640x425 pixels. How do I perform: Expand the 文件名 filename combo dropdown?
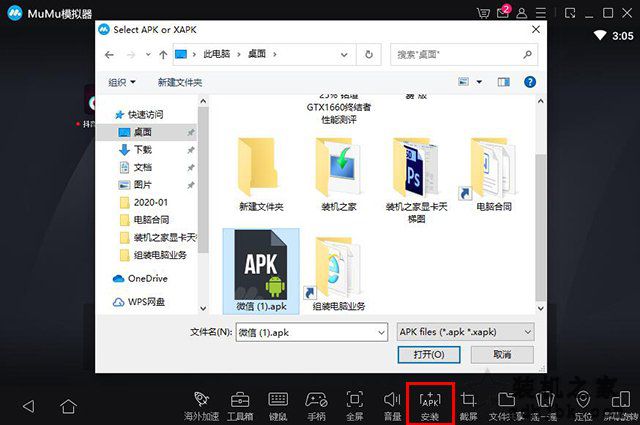click(381, 332)
